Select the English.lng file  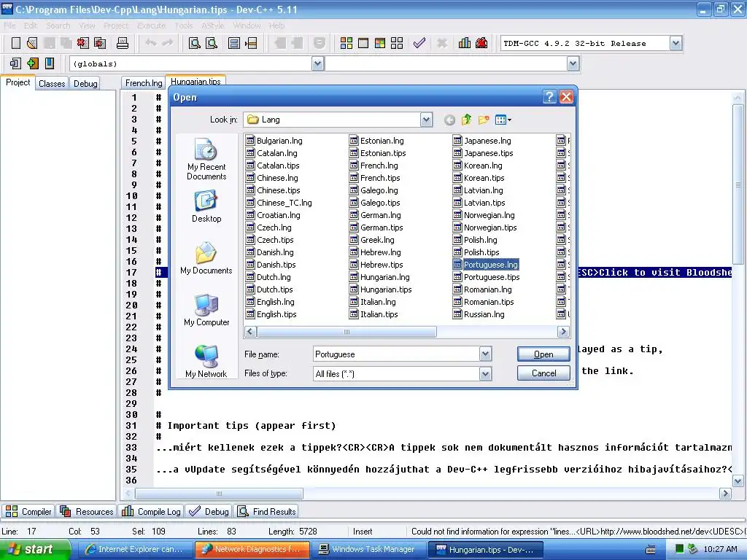[270, 301]
